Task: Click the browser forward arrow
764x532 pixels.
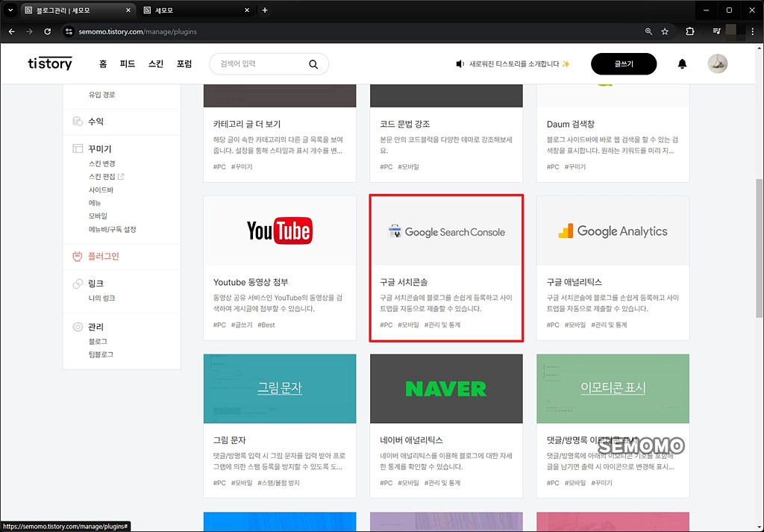Action: (x=29, y=31)
